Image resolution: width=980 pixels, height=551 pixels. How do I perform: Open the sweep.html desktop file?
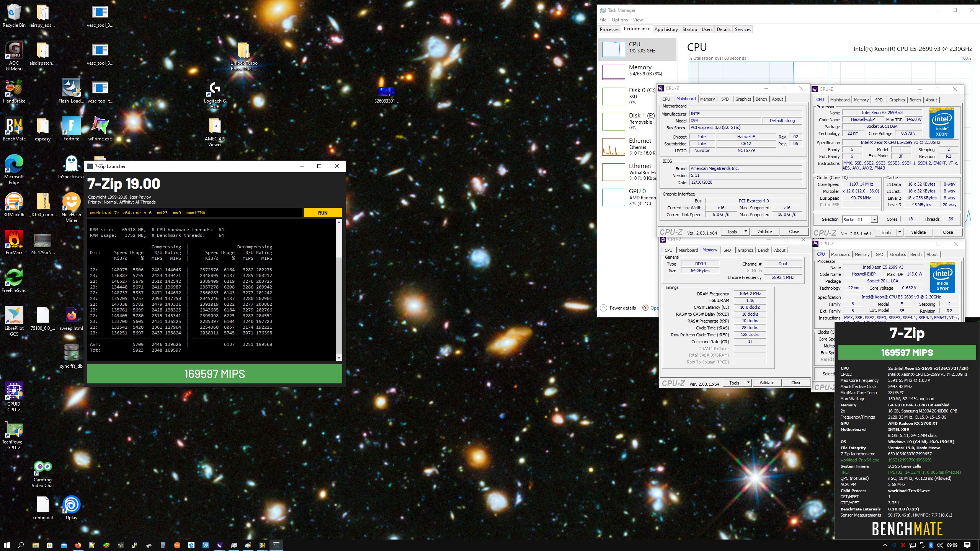(x=72, y=318)
